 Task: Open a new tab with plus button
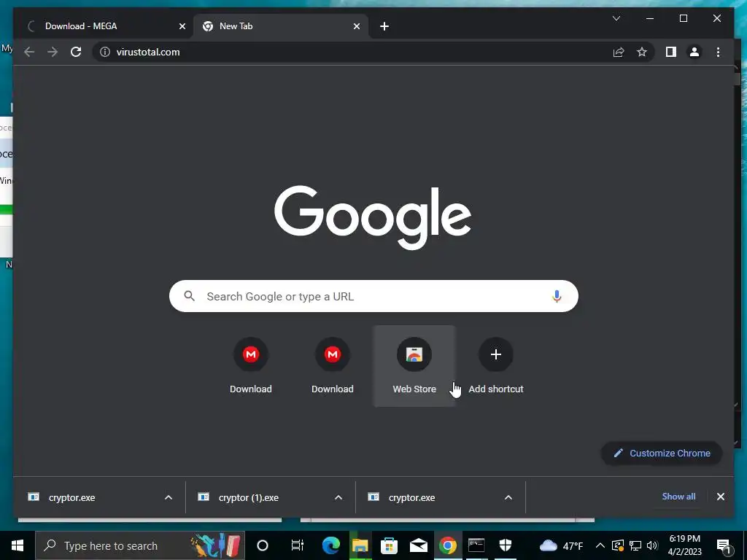pos(384,26)
